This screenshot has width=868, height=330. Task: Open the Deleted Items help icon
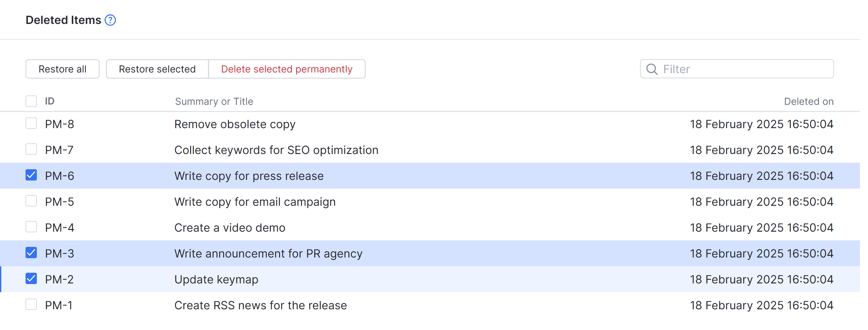click(110, 20)
